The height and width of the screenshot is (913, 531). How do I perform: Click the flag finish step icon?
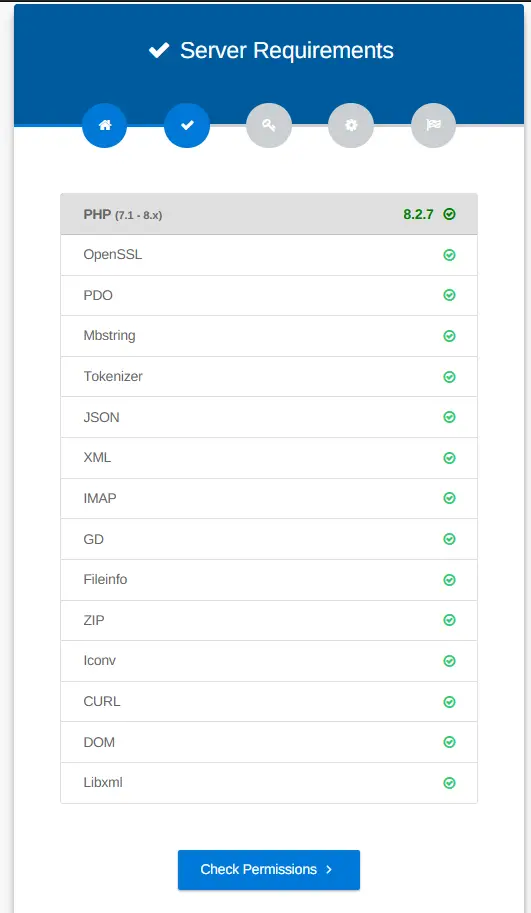point(433,125)
